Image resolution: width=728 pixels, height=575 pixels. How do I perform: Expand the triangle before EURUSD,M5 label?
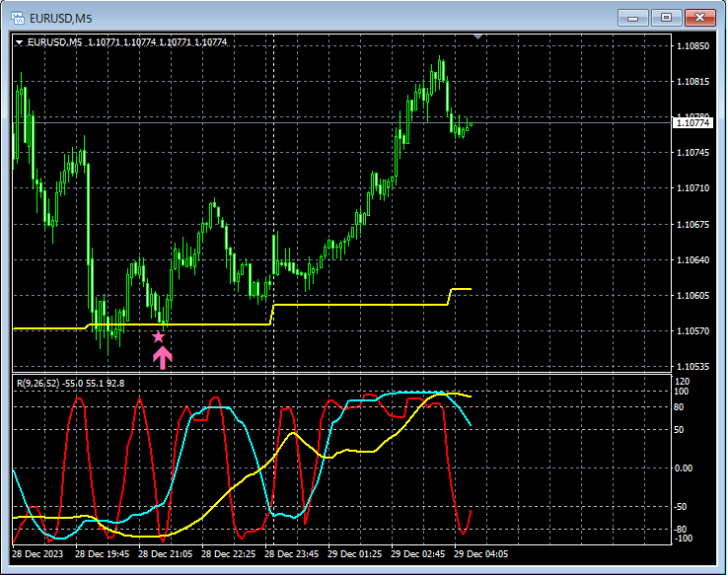20,42
